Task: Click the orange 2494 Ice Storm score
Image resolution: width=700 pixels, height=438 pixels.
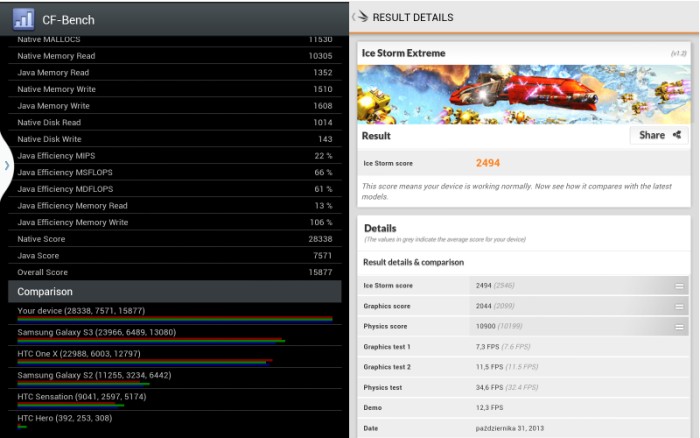Action: click(487, 163)
